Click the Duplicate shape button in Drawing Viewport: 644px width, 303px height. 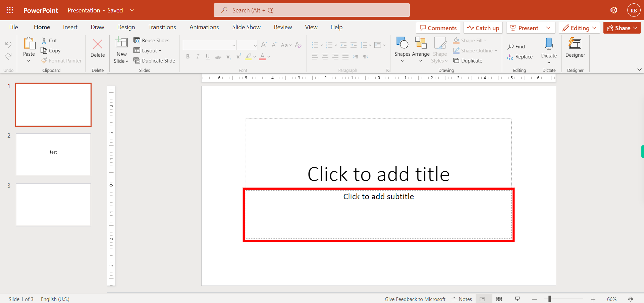pos(468,60)
